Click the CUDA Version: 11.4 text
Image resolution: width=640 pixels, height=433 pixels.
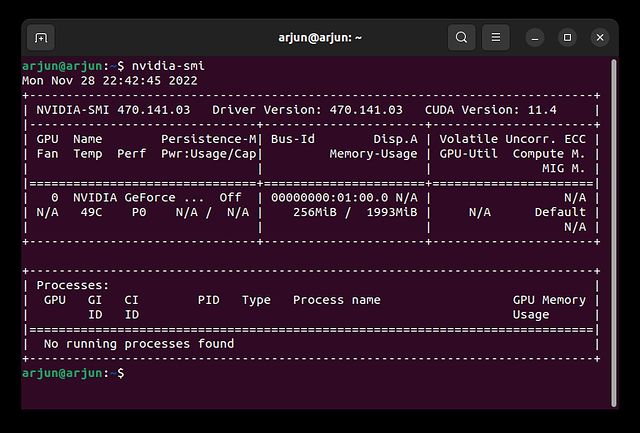point(491,110)
